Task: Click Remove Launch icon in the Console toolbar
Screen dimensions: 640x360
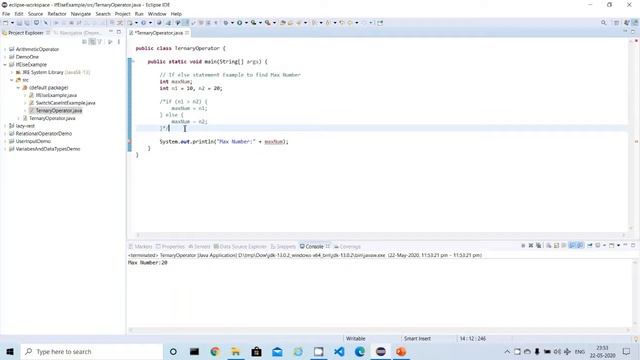Action: 531,246
